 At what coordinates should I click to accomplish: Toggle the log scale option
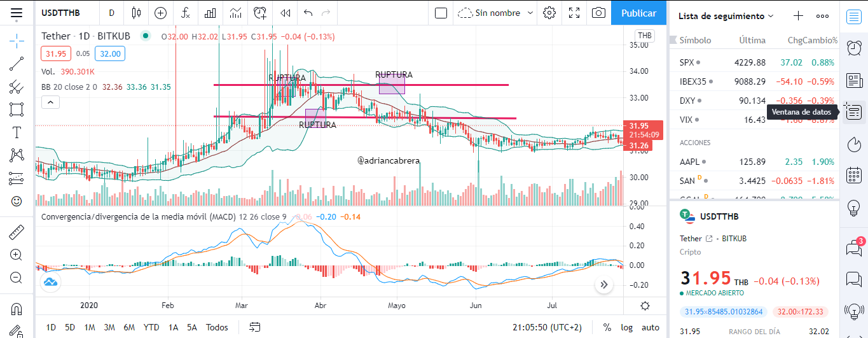click(627, 327)
